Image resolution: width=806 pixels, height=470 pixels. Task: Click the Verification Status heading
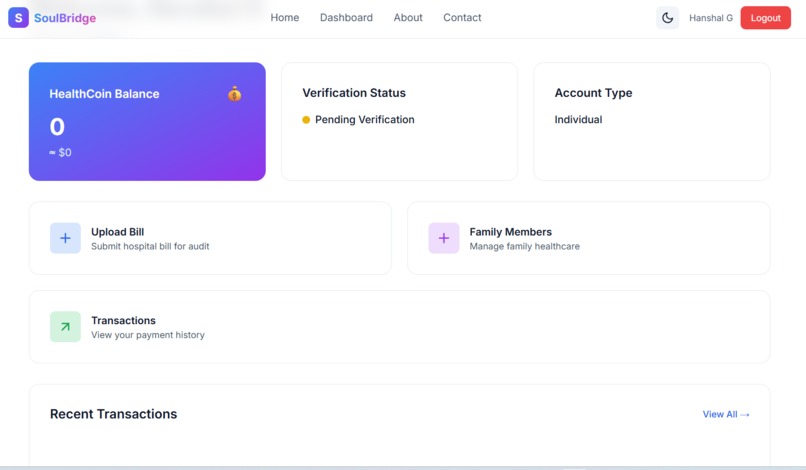point(354,93)
